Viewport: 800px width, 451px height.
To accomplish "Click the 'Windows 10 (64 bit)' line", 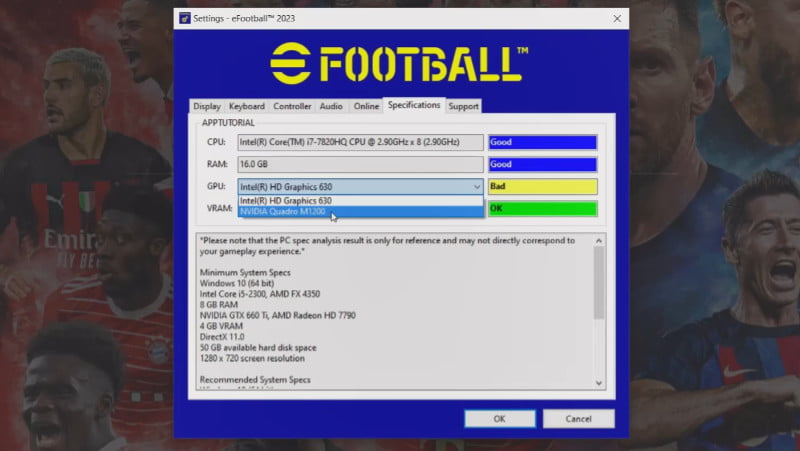I will pos(237,283).
